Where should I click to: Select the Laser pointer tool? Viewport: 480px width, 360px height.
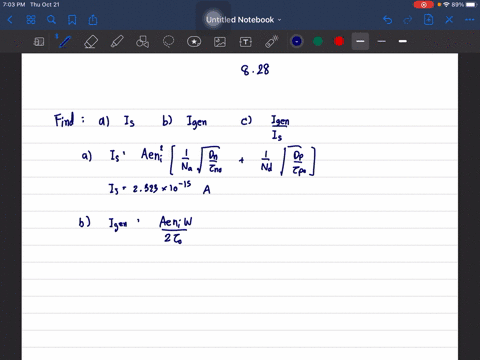[272, 42]
